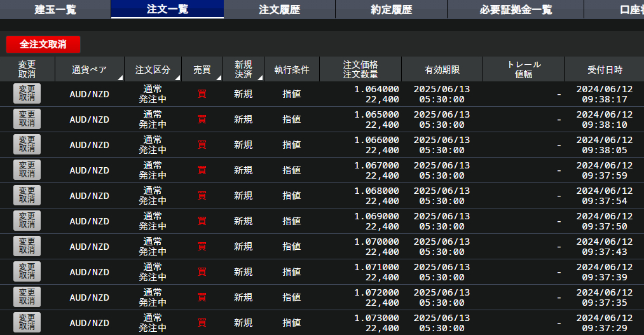
Task: Click 変更取消 for the 1.067000 order
Action: click(x=27, y=170)
